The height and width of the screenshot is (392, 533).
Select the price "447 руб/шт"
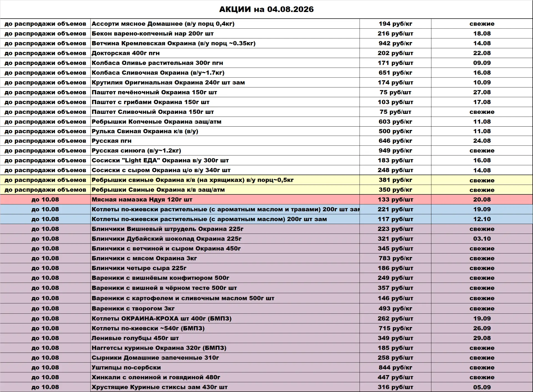395,377
